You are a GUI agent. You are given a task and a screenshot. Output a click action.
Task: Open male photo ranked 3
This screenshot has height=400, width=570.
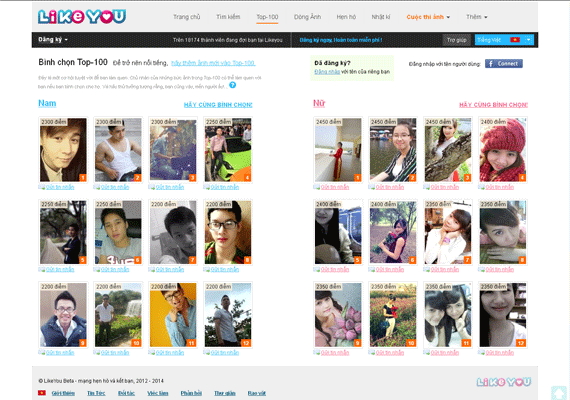[x=173, y=150]
